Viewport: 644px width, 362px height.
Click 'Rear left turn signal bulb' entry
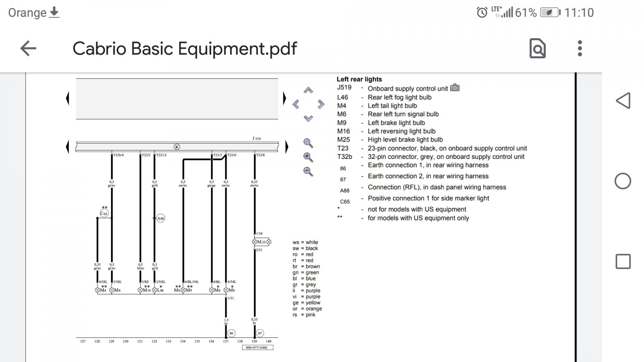(x=403, y=114)
